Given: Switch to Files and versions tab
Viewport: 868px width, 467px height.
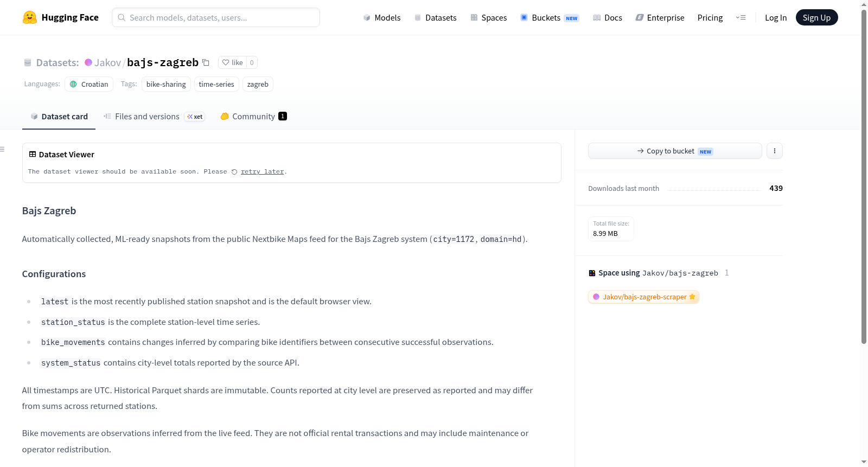Looking at the screenshot, I should [154, 117].
